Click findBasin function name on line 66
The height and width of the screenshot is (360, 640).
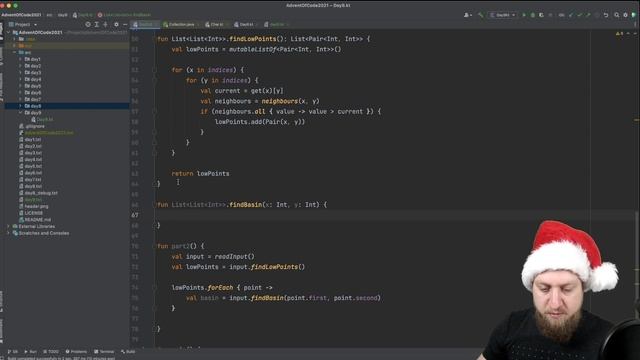[x=246, y=205]
